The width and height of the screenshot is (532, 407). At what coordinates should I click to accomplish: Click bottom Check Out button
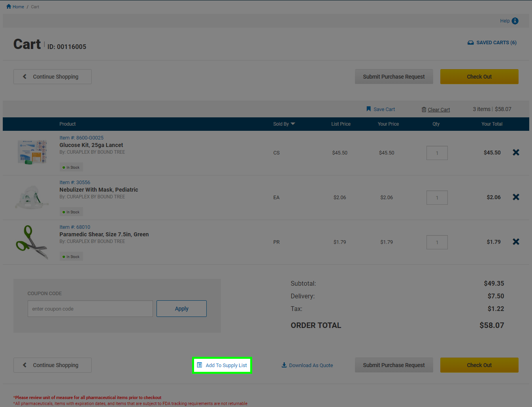(479, 365)
